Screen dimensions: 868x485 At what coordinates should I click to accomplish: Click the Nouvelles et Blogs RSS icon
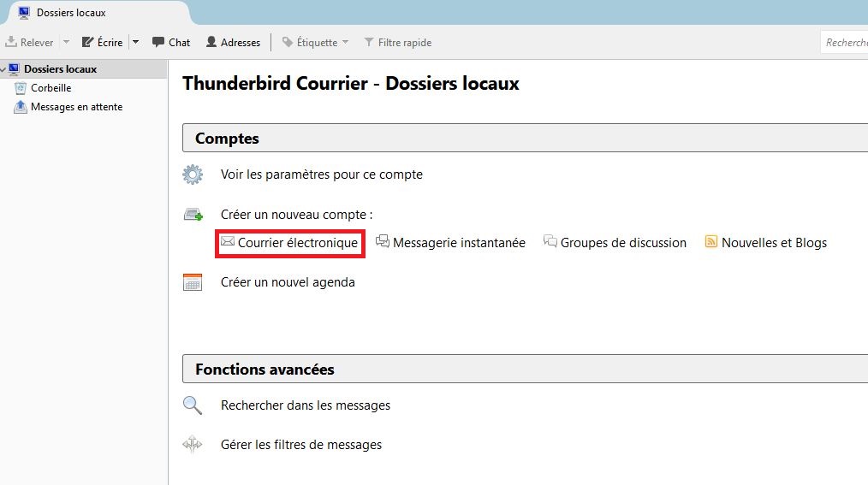(710, 242)
